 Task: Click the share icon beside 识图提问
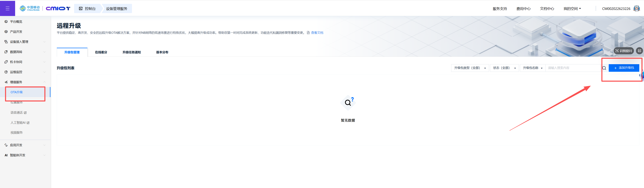(639, 51)
